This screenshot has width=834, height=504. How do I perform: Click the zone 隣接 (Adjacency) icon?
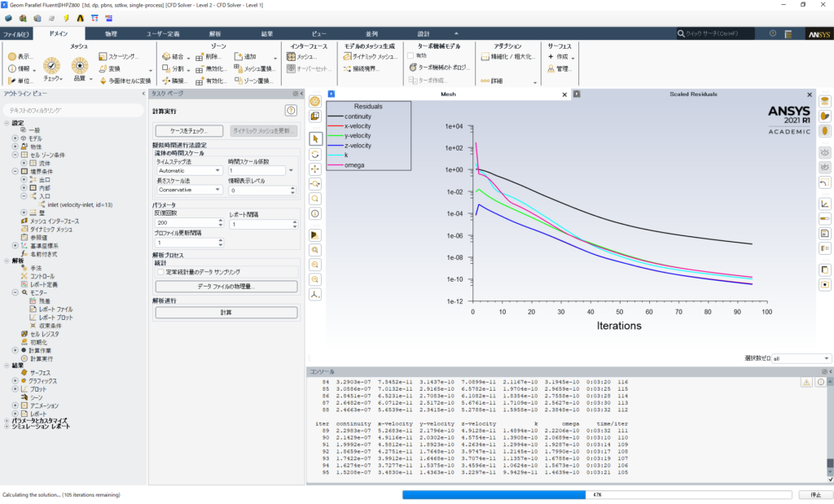(166, 81)
